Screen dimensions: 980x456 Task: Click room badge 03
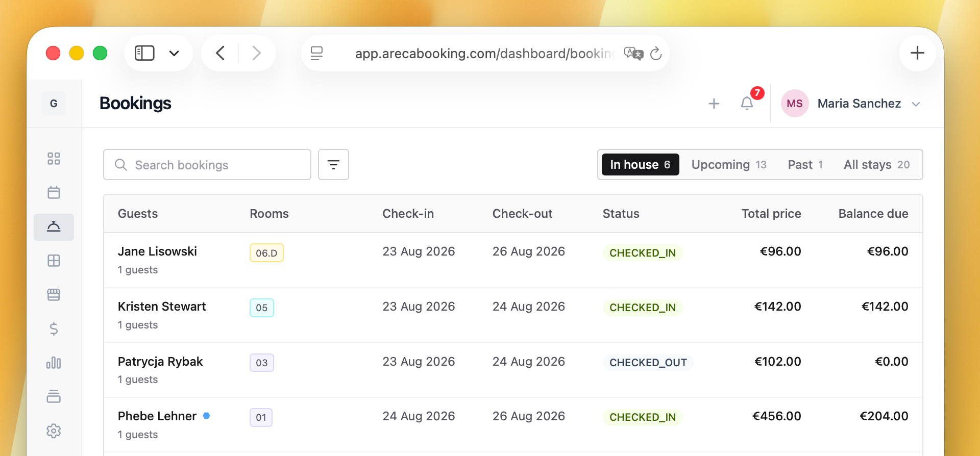[x=262, y=363]
